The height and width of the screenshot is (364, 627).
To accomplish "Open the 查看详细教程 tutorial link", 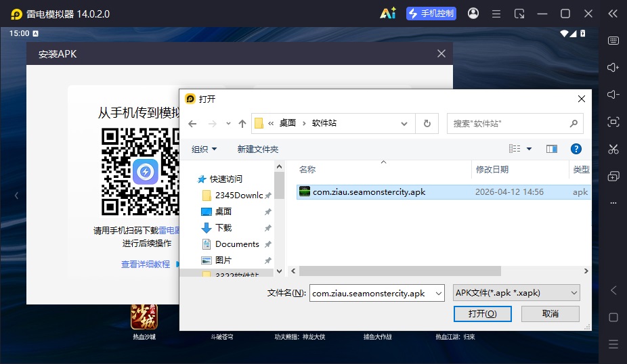I will 146,264.
